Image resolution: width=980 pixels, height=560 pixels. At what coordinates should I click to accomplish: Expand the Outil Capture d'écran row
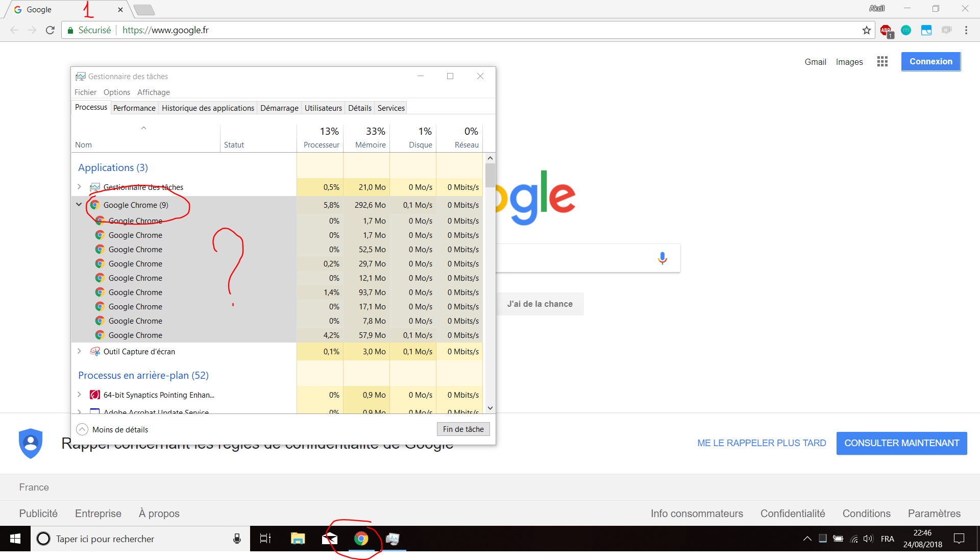(79, 351)
